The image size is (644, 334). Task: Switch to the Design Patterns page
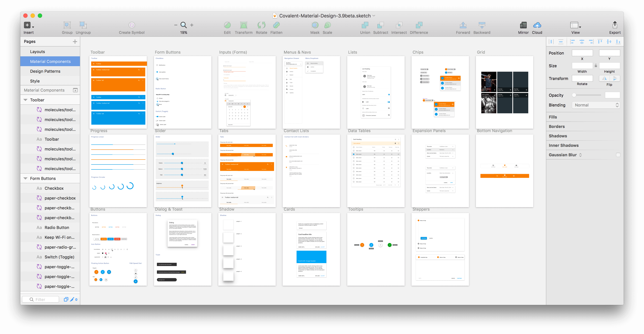[45, 71]
